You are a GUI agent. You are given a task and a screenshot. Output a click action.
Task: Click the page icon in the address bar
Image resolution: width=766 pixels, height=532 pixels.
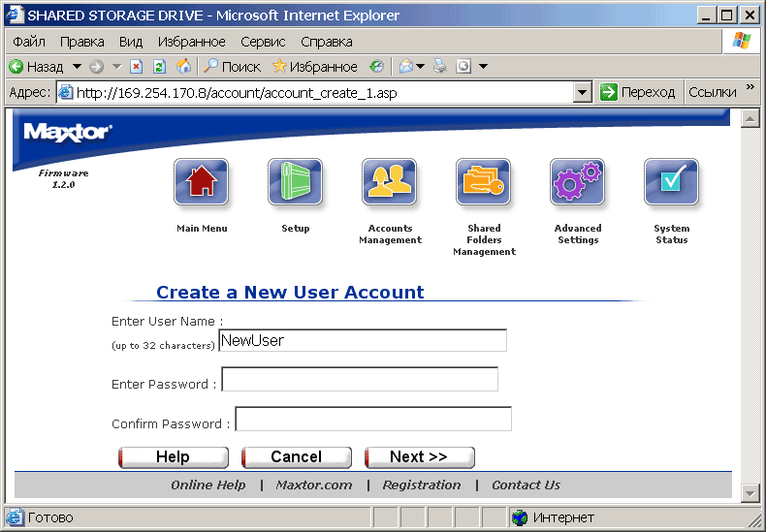[66, 92]
